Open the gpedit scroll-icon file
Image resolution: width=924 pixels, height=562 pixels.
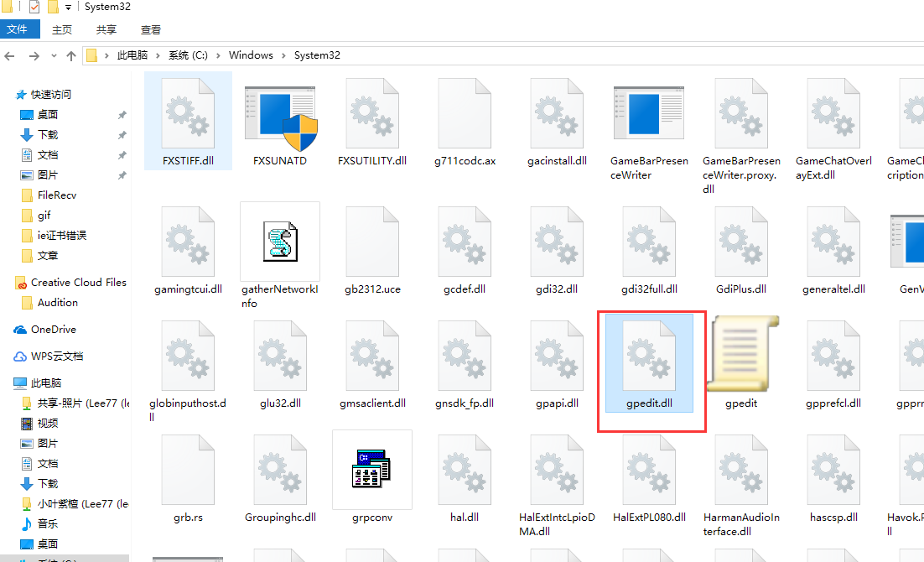tap(741, 356)
